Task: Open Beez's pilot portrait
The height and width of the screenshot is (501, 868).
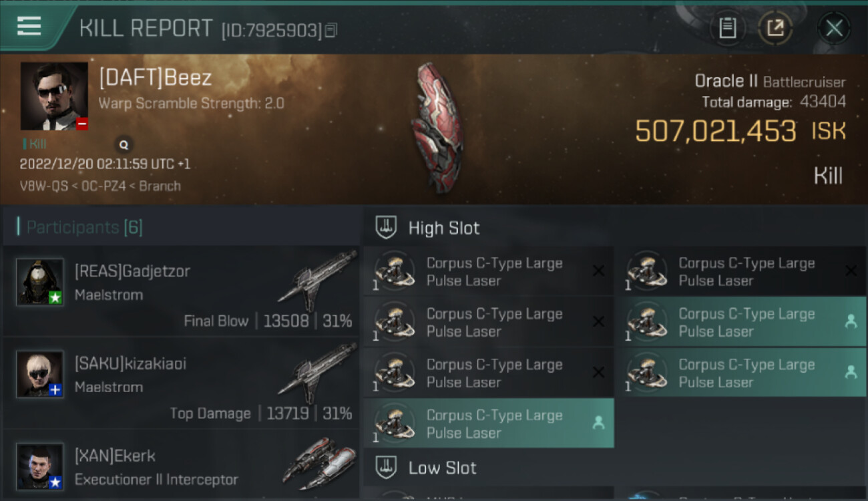Action: [x=54, y=96]
